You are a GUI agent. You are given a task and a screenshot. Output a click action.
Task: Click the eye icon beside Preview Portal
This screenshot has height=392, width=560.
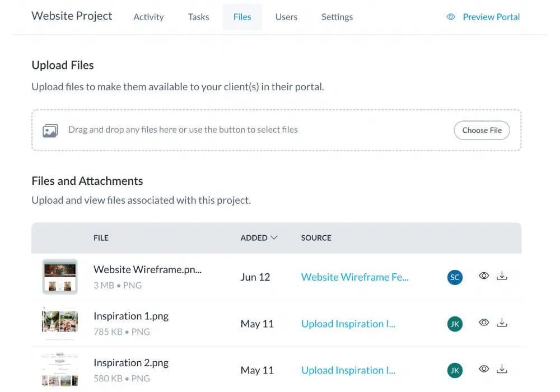451,17
